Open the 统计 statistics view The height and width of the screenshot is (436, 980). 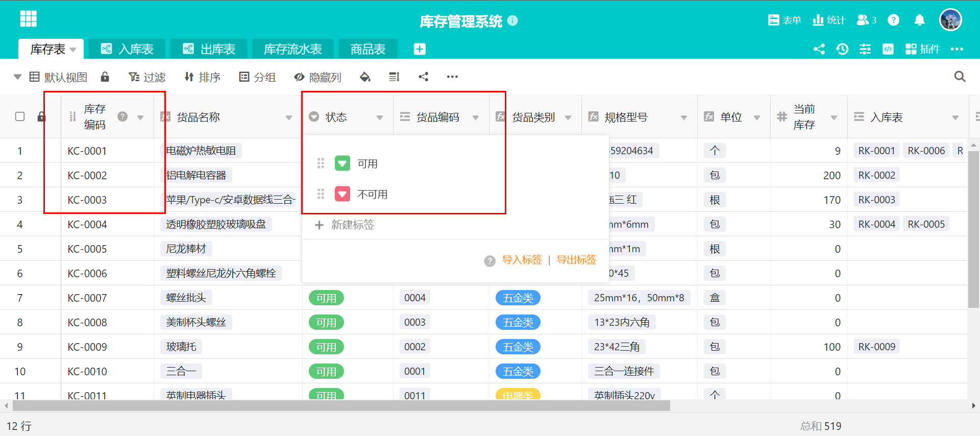point(829,20)
